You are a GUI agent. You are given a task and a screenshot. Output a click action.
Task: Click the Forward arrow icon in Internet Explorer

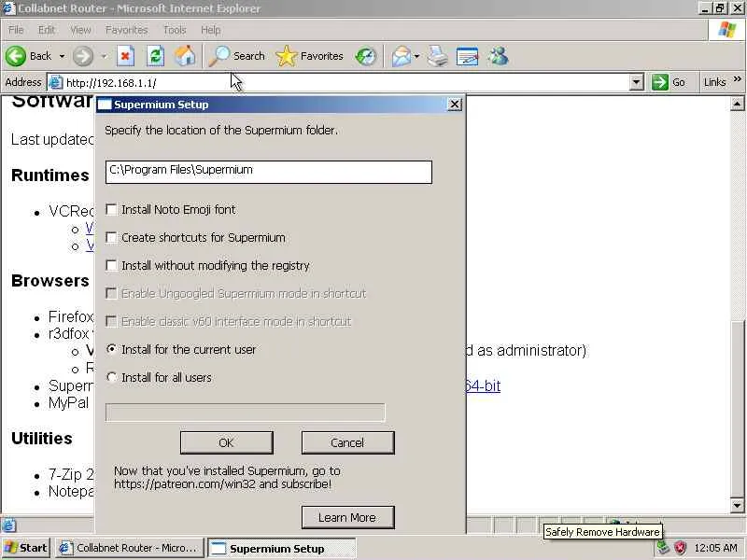(x=83, y=56)
